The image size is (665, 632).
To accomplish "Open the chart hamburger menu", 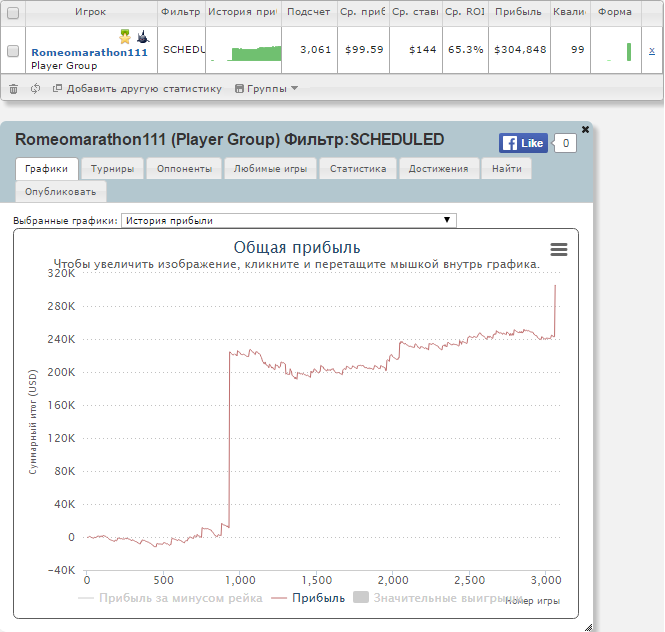I will pos(559,249).
